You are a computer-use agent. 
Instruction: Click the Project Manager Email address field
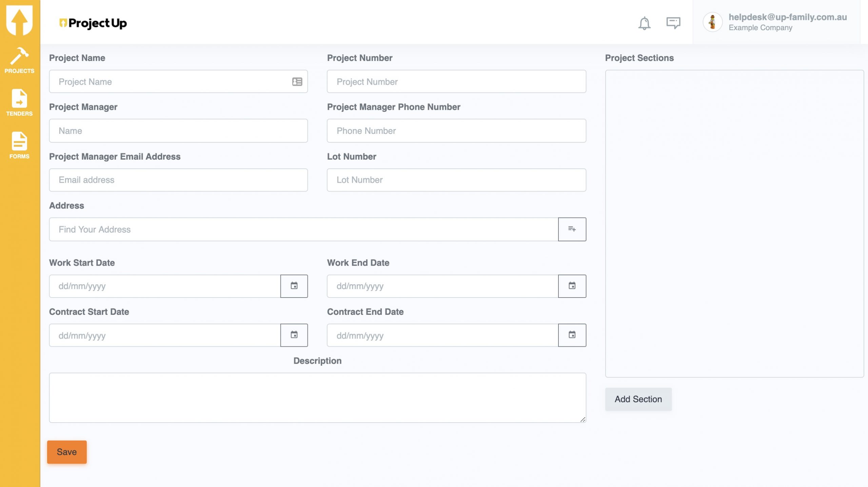[178, 180]
